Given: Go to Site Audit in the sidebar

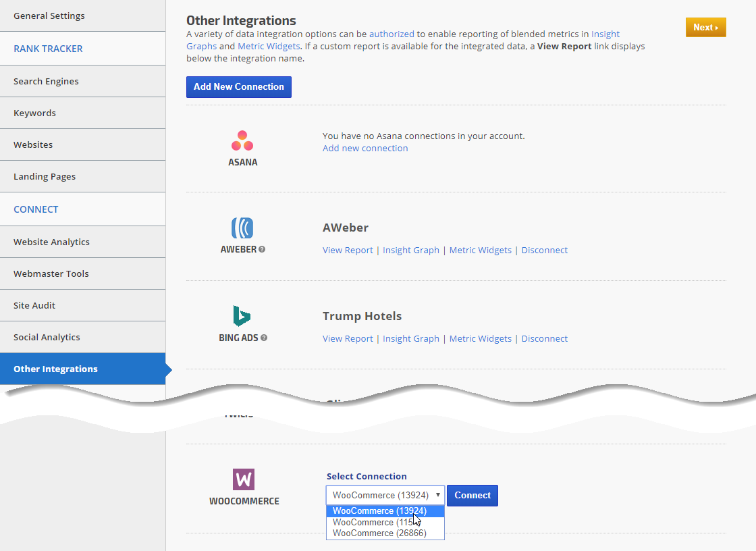Looking at the screenshot, I should click(34, 305).
